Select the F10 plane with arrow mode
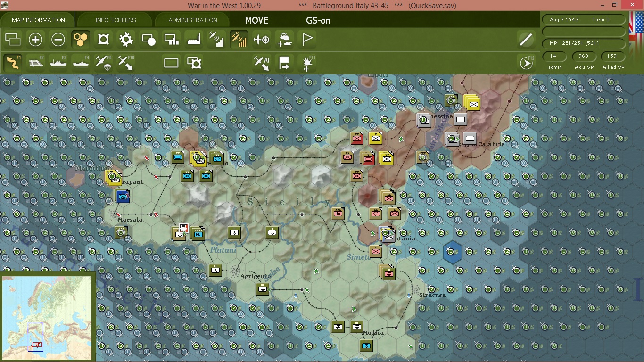 point(126,63)
